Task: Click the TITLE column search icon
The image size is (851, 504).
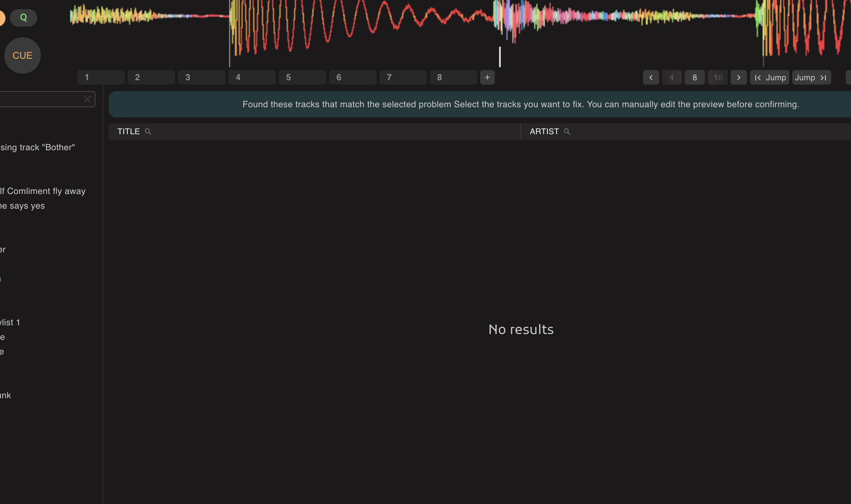Action: (x=148, y=131)
